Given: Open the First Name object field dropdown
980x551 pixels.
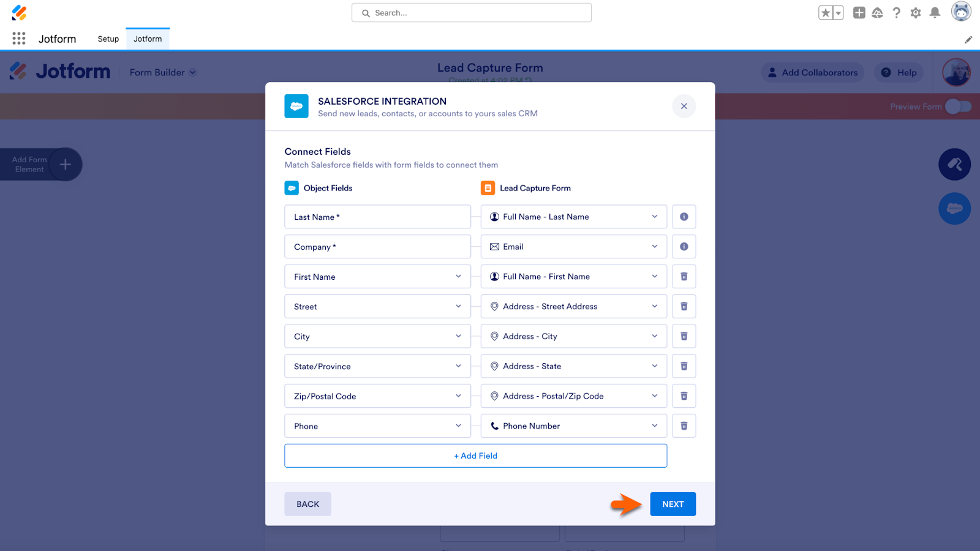Looking at the screenshot, I should click(377, 277).
